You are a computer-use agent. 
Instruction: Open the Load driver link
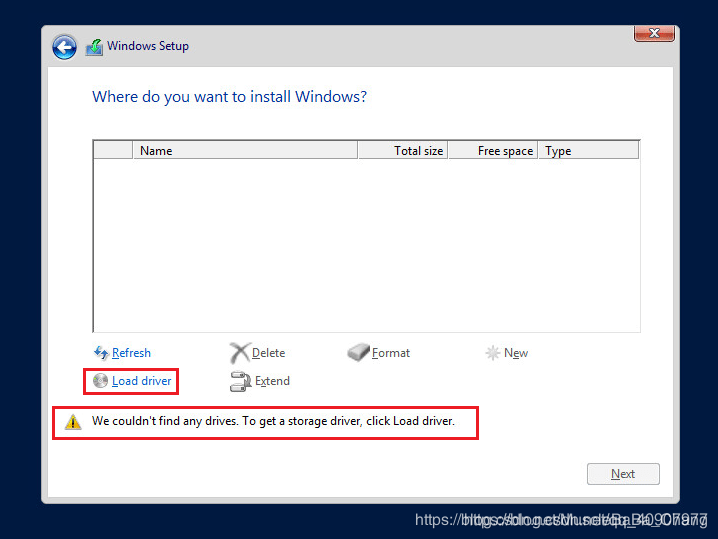point(141,381)
